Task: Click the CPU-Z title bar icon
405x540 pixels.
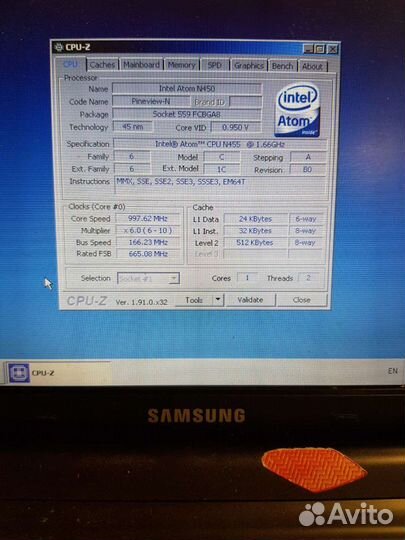Action: 59,47
